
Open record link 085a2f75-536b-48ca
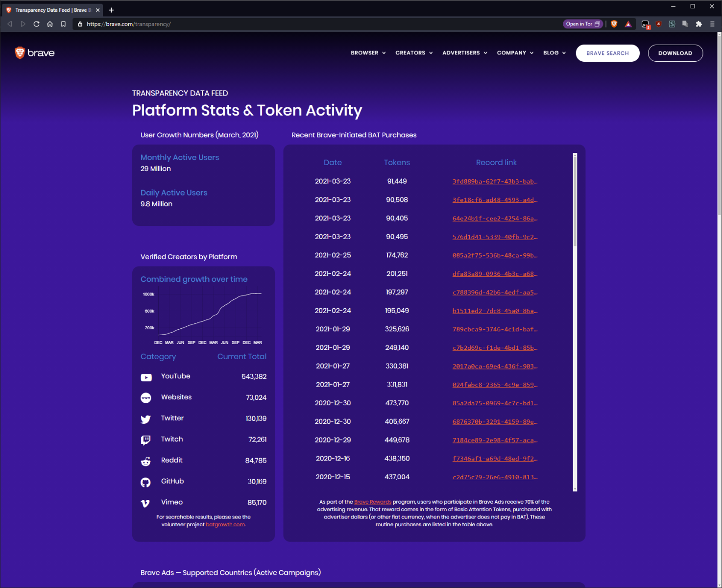495,255
